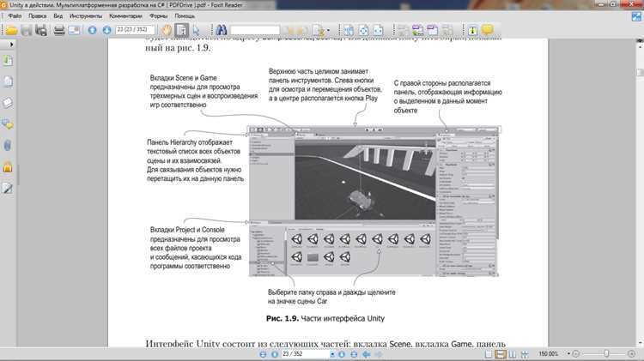Open the Формы menu

[159, 16]
